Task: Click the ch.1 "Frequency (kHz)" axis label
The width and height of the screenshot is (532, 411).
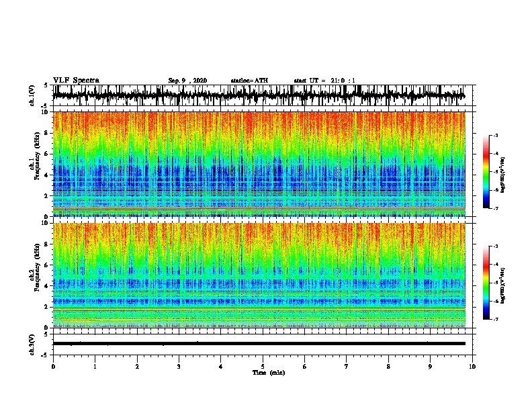Action: pos(37,156)
